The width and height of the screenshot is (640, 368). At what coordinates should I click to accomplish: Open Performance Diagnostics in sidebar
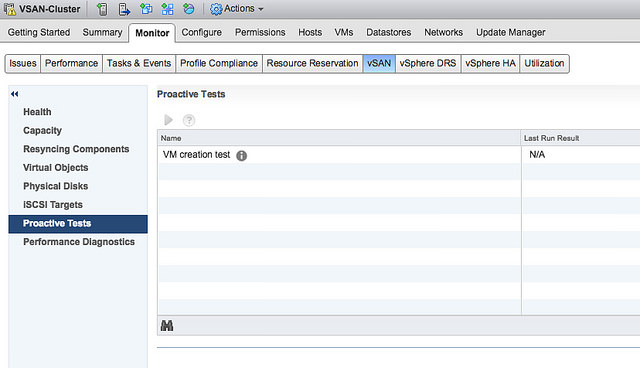[79, 242]
